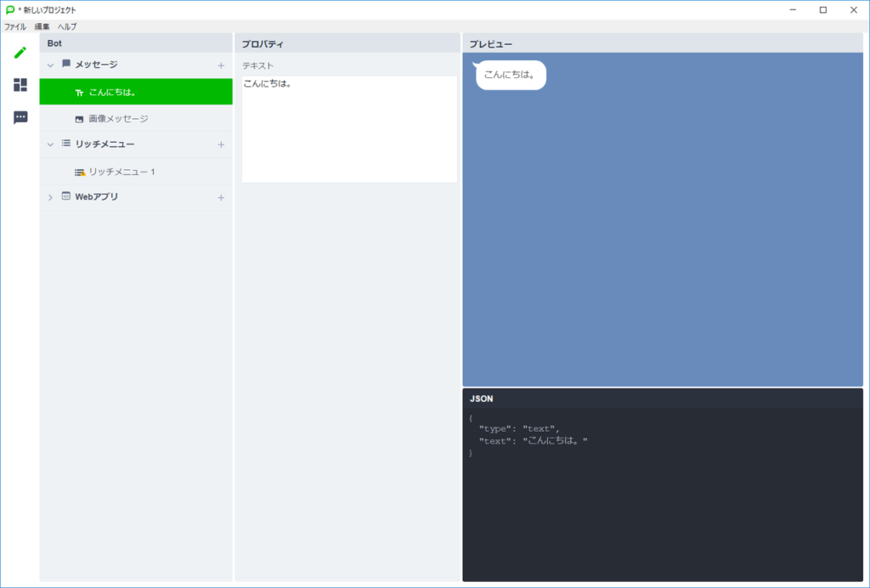Expand the Webアプリ tree section
The width and height of the screenshot is (870, 588).
tap(50, 198)
